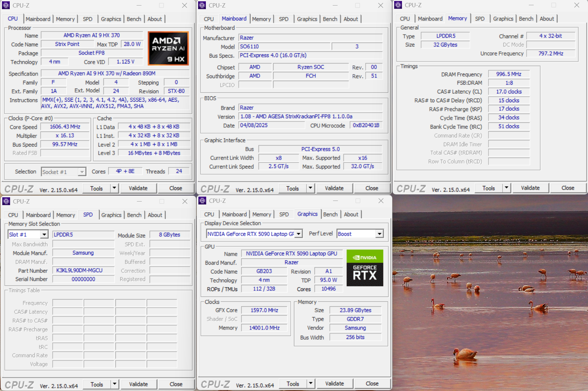588x391 pixels.
Task: Click the motherboard Model field SO6110
Action: (x=284, y=47)
